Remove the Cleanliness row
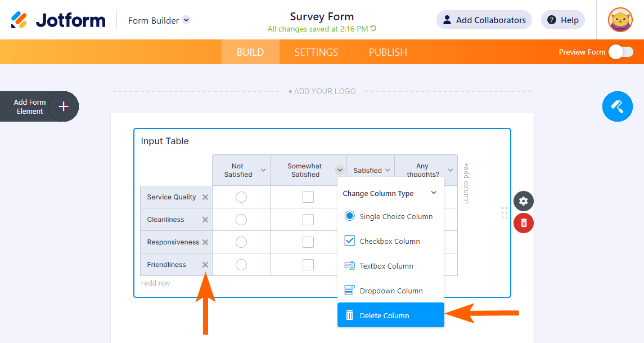644x343 pixels. (205, 220)
